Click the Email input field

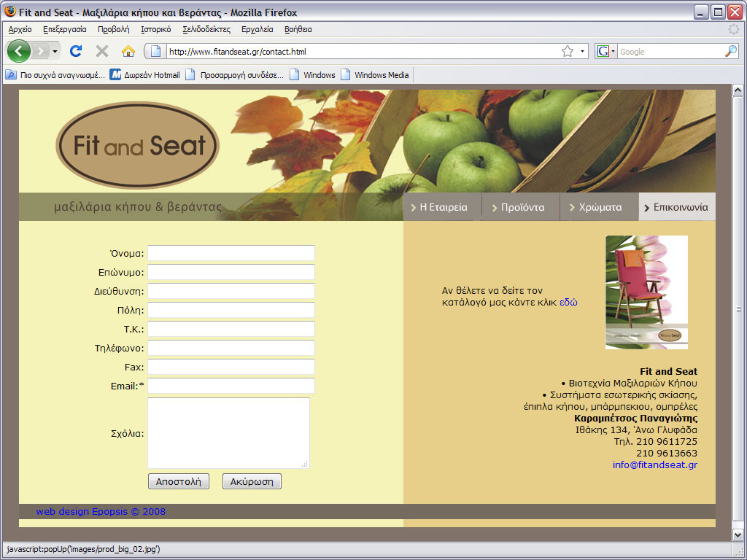[231, 386]
